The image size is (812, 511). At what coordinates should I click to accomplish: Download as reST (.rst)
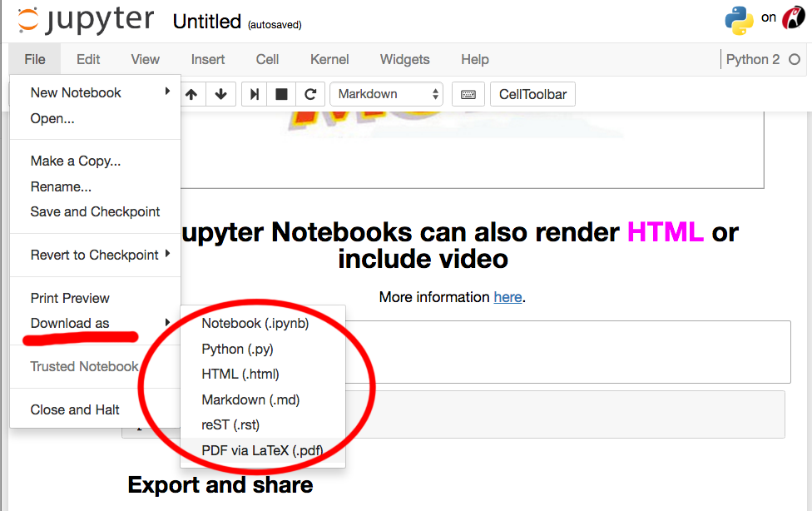(263, 425)
